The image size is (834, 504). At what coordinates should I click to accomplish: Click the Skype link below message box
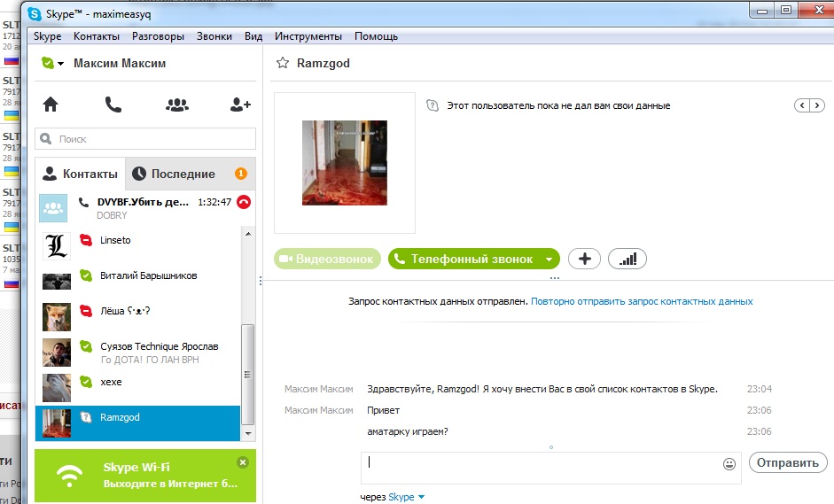401,497
